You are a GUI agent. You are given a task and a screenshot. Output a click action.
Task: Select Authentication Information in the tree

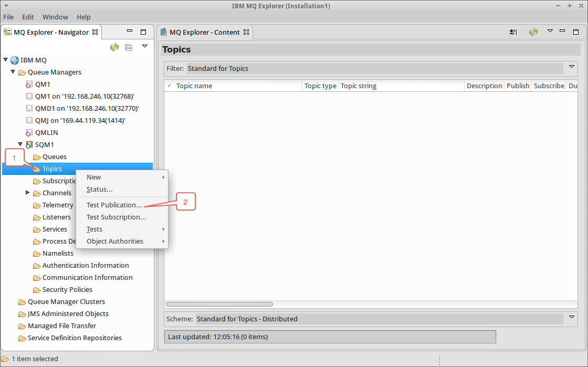pos(86,266)
